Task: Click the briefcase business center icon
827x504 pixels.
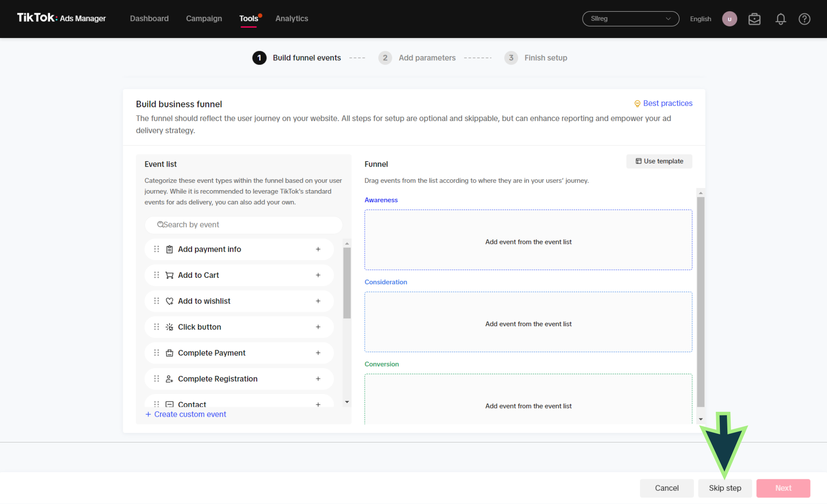Action: [754, 19]
